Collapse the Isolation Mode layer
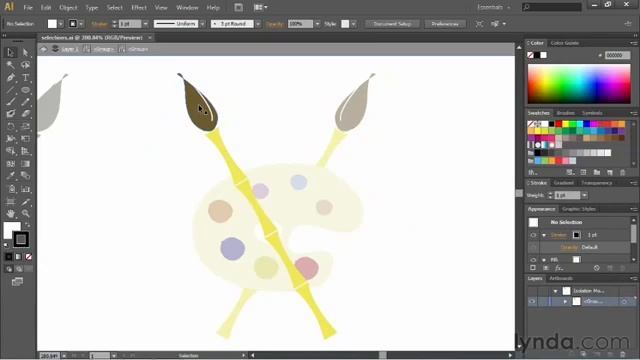 coord(555,291)
